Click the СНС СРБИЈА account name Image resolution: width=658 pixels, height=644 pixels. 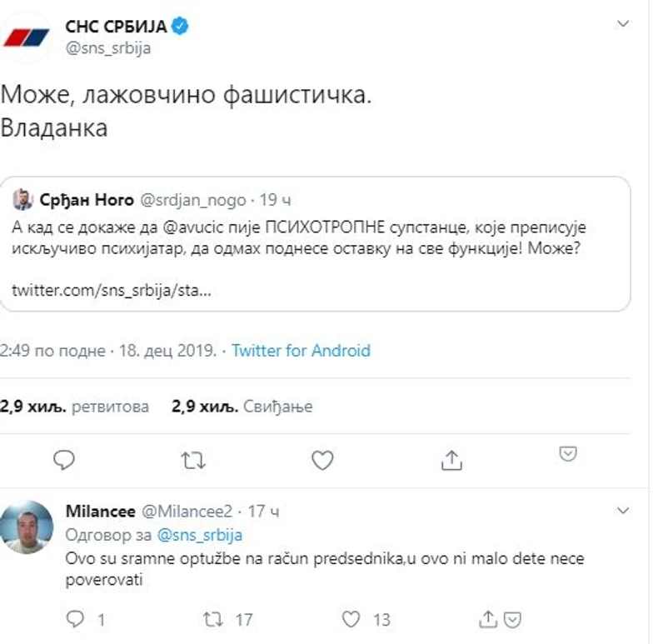point(116,27)
